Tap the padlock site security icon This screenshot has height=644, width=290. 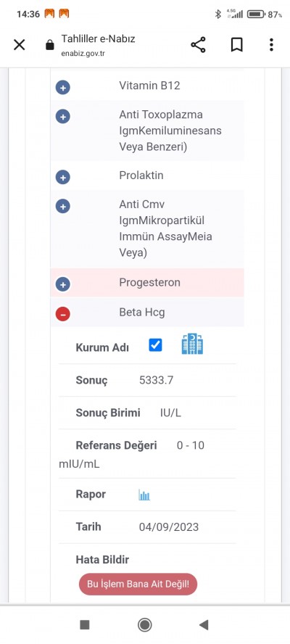click(50, 45)
